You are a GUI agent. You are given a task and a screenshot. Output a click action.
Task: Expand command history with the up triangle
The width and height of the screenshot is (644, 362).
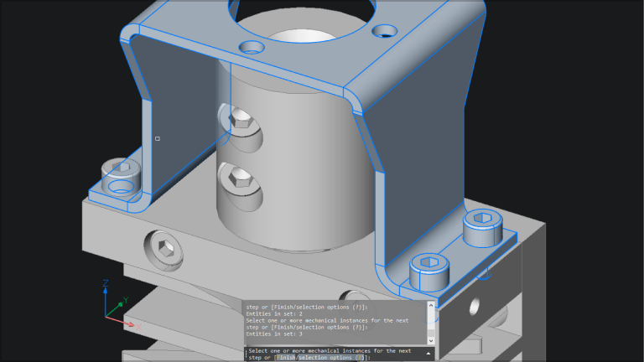[x=428, y=354]
